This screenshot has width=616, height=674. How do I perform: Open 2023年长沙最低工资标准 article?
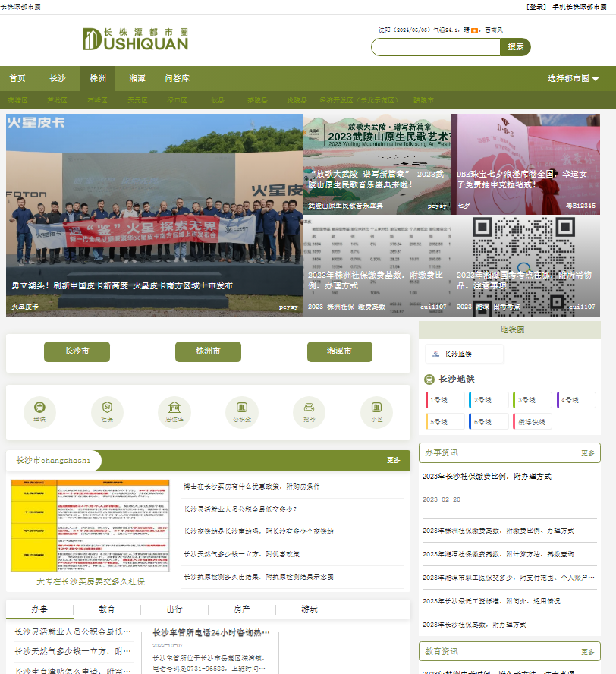[491, 601]
